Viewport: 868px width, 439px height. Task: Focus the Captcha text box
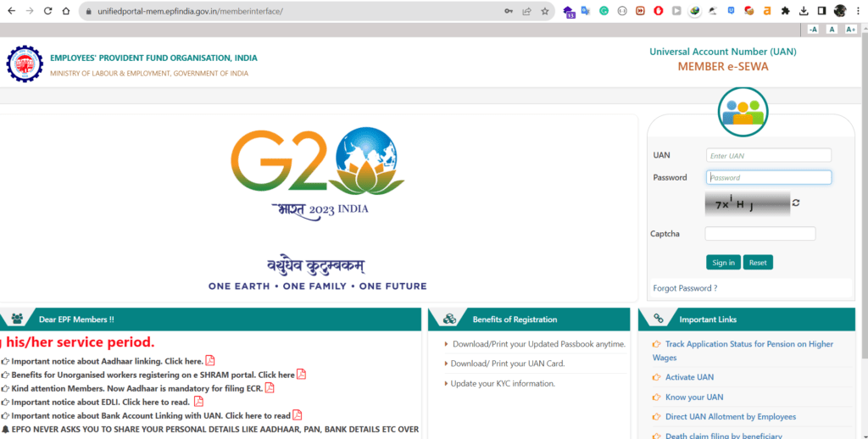(x=760, y=234)
